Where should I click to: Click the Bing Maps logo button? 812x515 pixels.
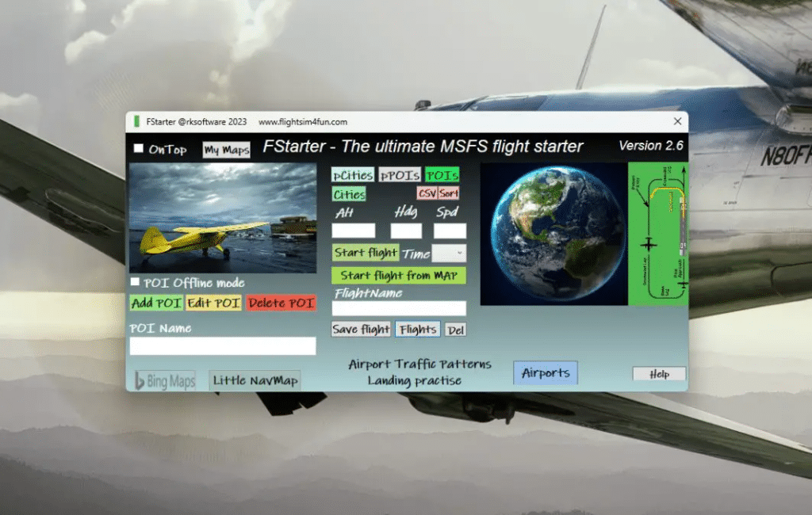(164, 381)
